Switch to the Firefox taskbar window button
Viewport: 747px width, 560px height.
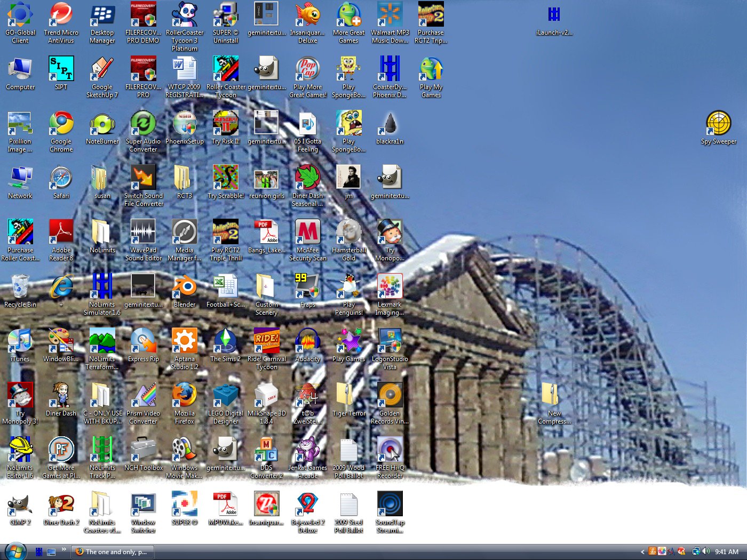coord(113,552)
